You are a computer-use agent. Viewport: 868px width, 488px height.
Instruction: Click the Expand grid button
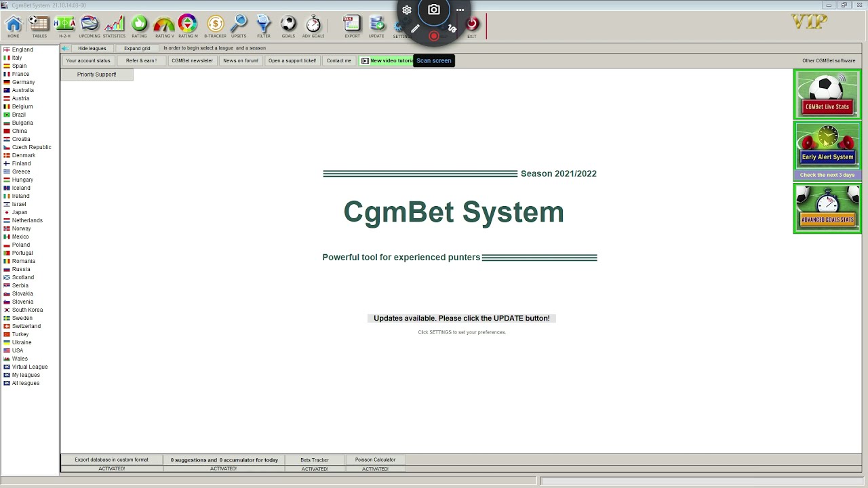click(x=137, y=48)
